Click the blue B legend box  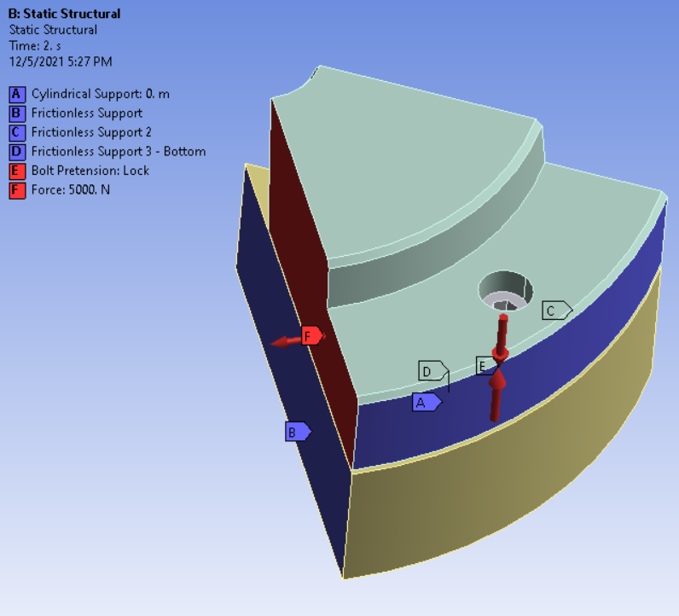pyautogui.click(x=17, y=113)
